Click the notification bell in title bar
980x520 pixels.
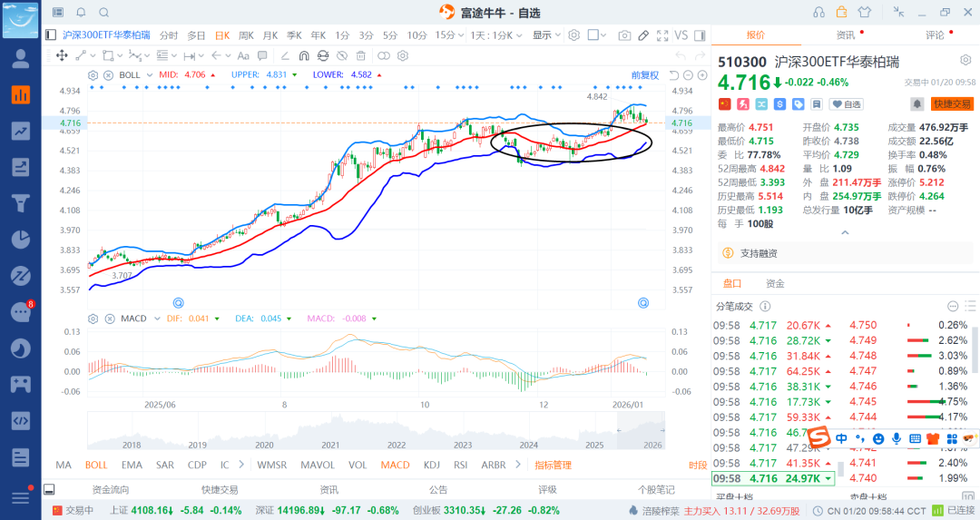click(82, 13)
